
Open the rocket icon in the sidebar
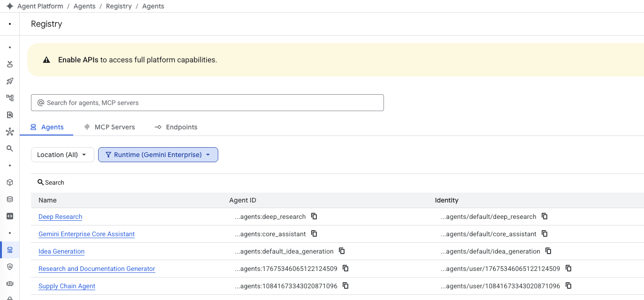[10, 81]
